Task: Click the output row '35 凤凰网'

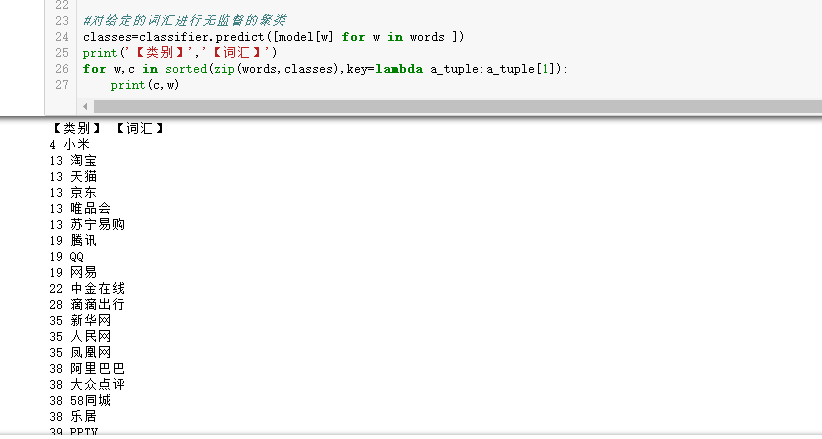Action: (x=79, y=352)
